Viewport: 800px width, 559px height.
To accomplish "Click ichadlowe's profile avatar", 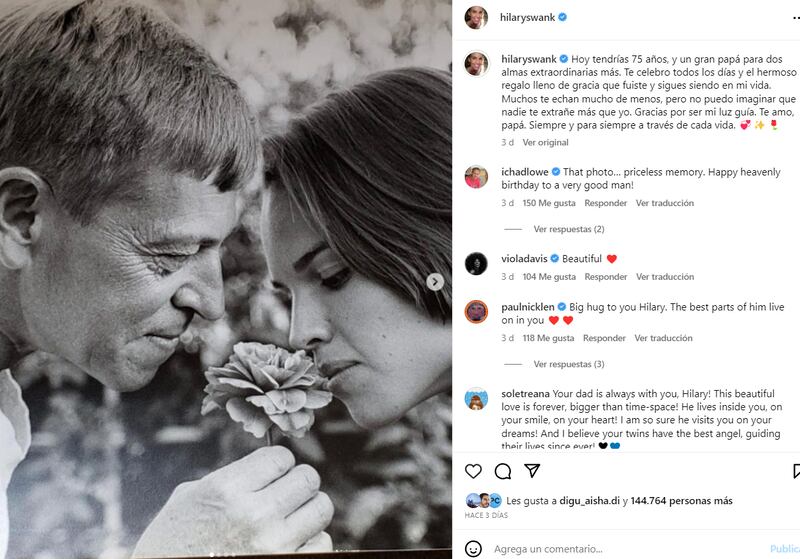I will point(476,177).
